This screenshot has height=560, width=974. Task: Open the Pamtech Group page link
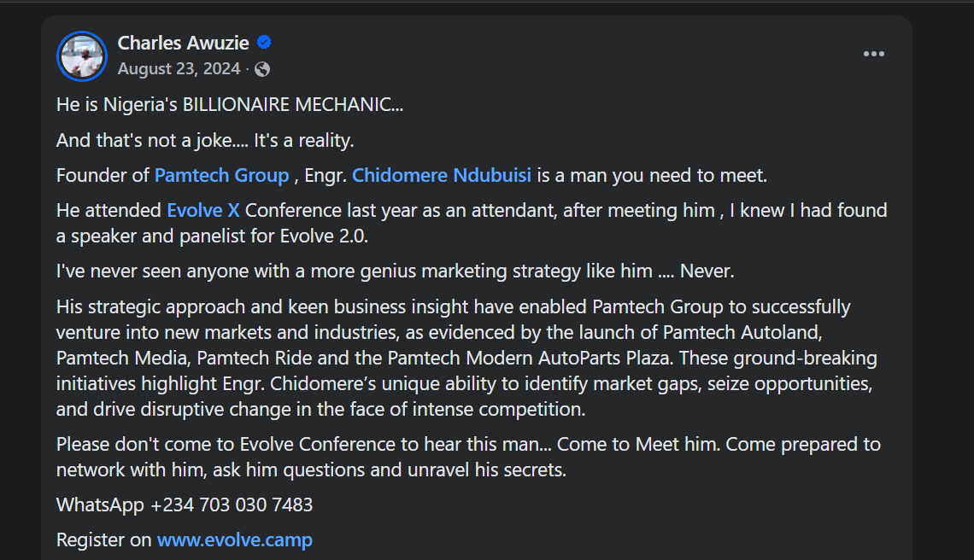click(x=221, y=176)
